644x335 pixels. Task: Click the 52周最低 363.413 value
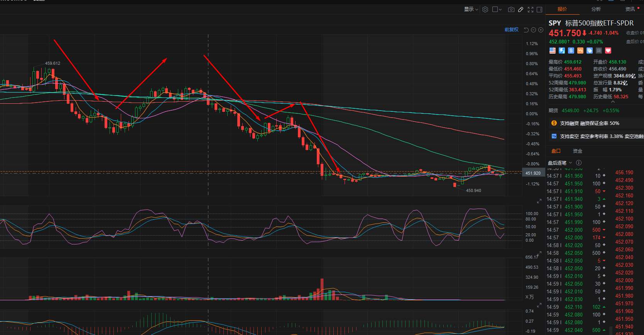577,90
